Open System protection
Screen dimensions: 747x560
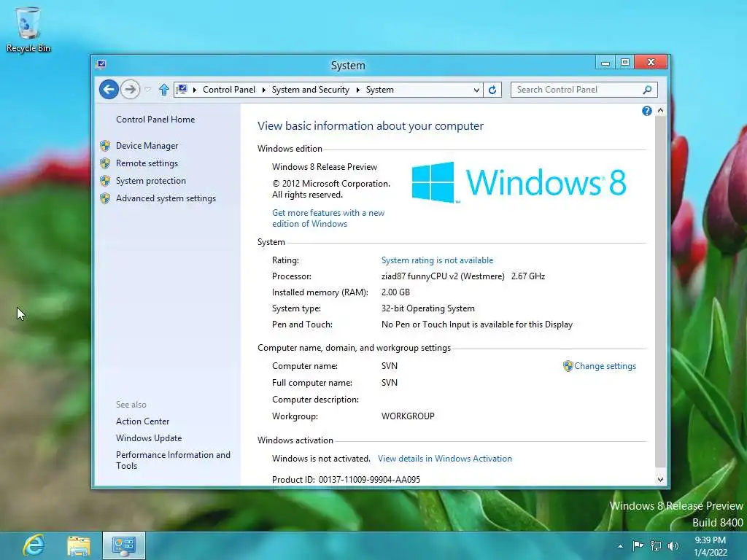pyautogui.click(x=150, y=181)
